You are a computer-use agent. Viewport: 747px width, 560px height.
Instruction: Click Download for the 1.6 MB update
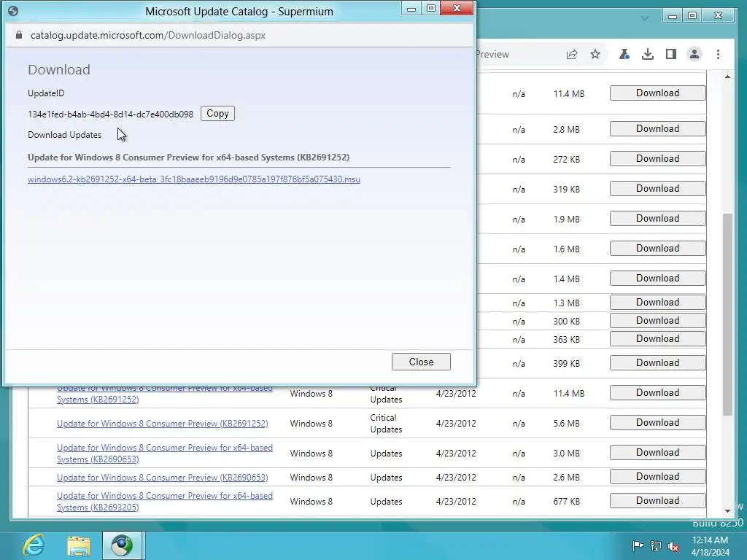point(657,249)
